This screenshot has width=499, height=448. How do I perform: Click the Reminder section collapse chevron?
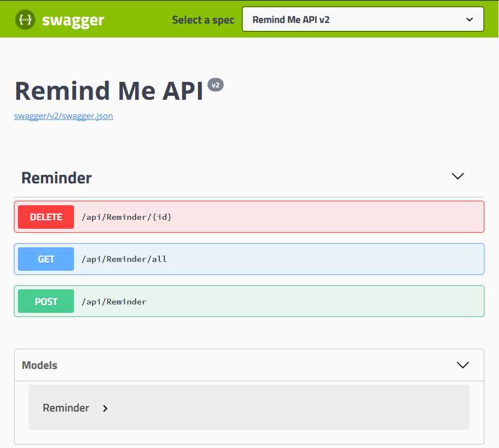tap(457, 176)
